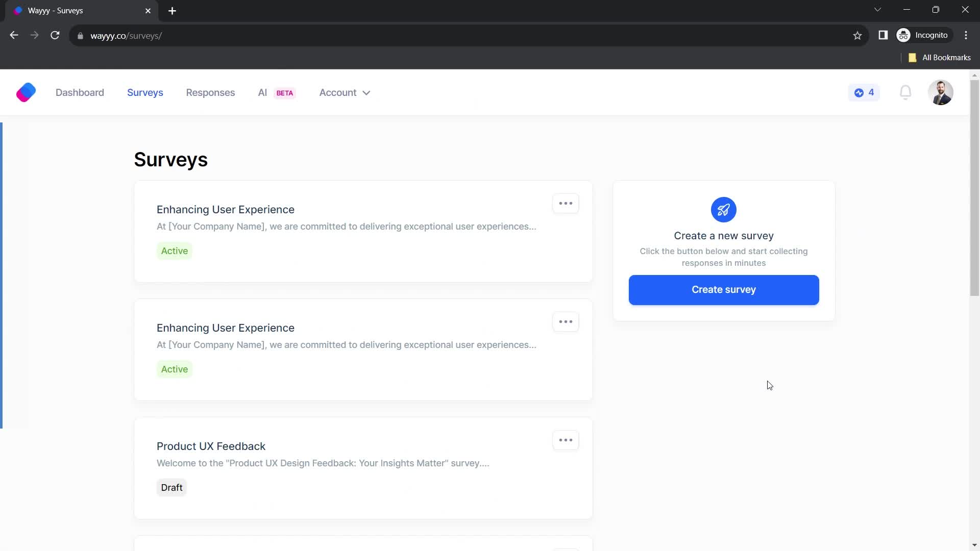The image size is (980, 551).
Task: Click Create survey button
Action: [x=724, y=289]
